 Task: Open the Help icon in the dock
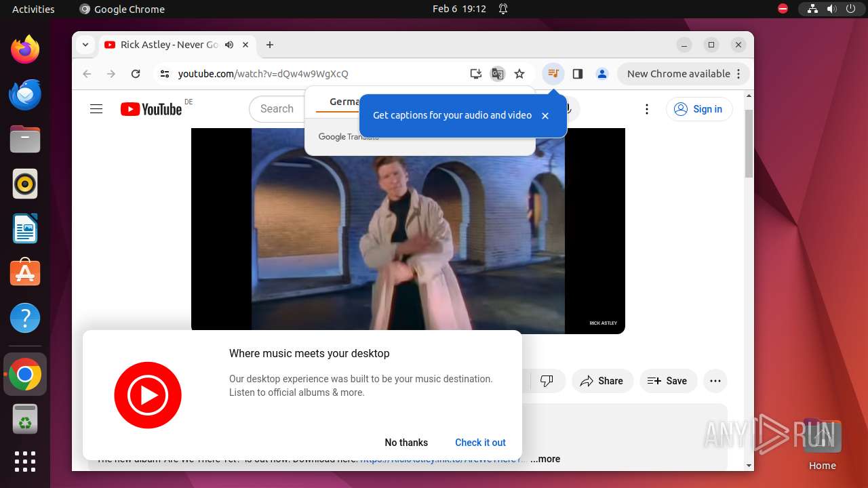click(x=25, y=318)
